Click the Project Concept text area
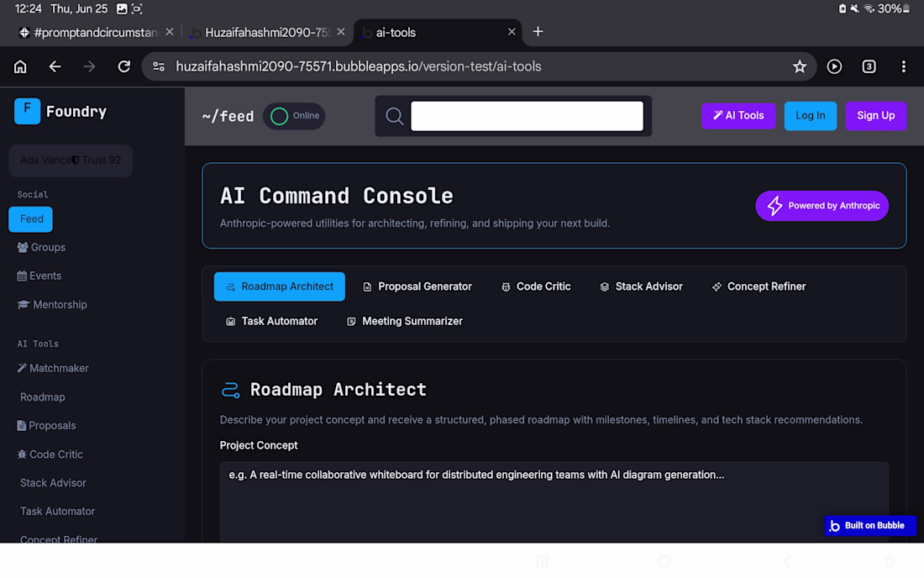The height and width of the screenshot is (578, 924). 554,501
